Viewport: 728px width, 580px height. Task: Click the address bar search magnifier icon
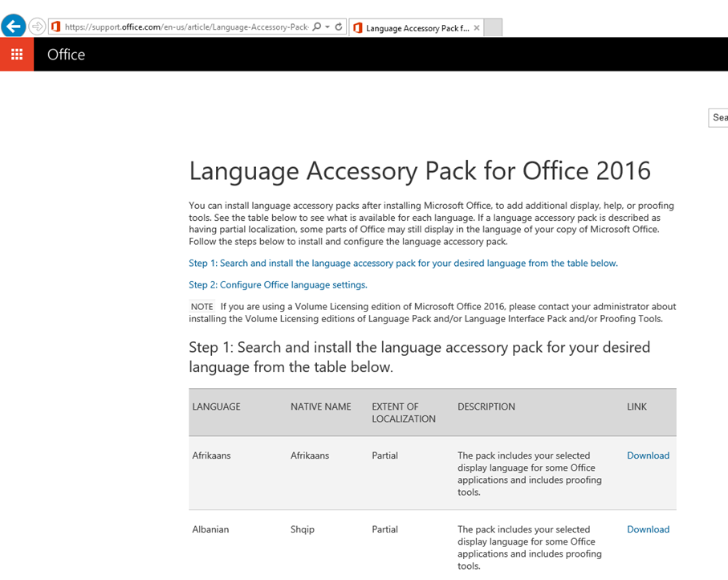[316, 27]
